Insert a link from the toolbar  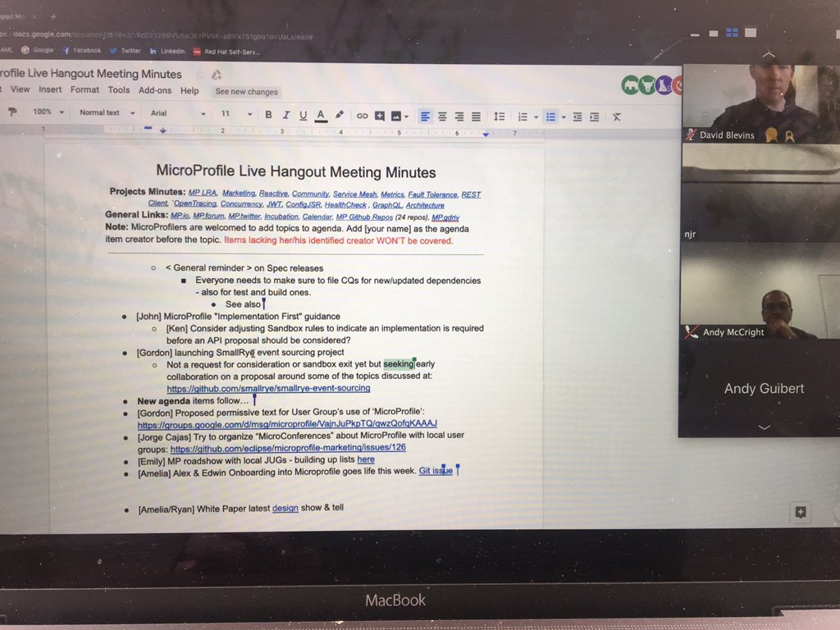point(362,116)
